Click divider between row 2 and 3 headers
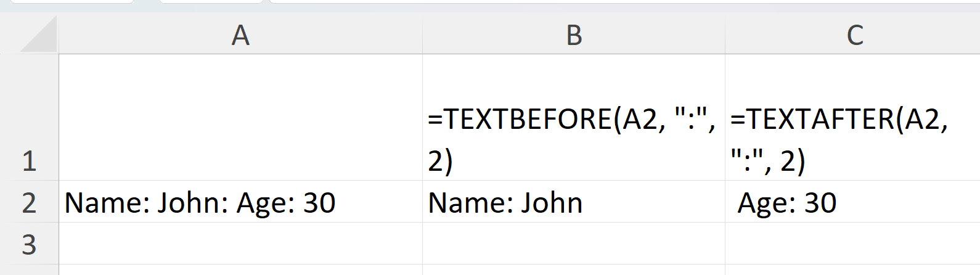 tap(29, 223)
